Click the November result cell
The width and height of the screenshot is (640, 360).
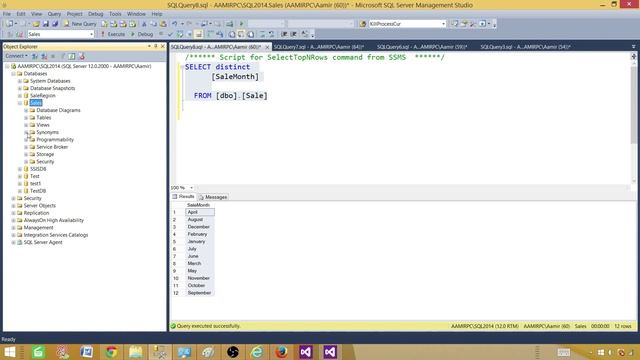[200, 278]
